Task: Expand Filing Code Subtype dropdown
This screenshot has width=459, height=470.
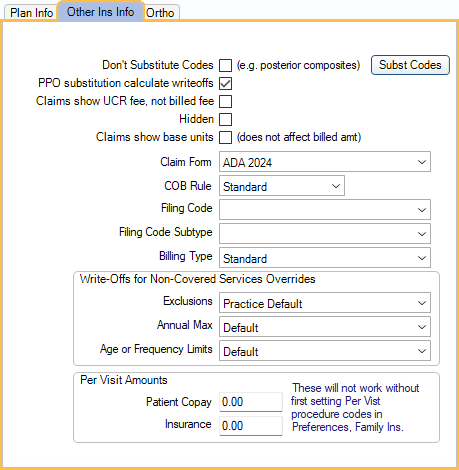Action: point(325,234)
